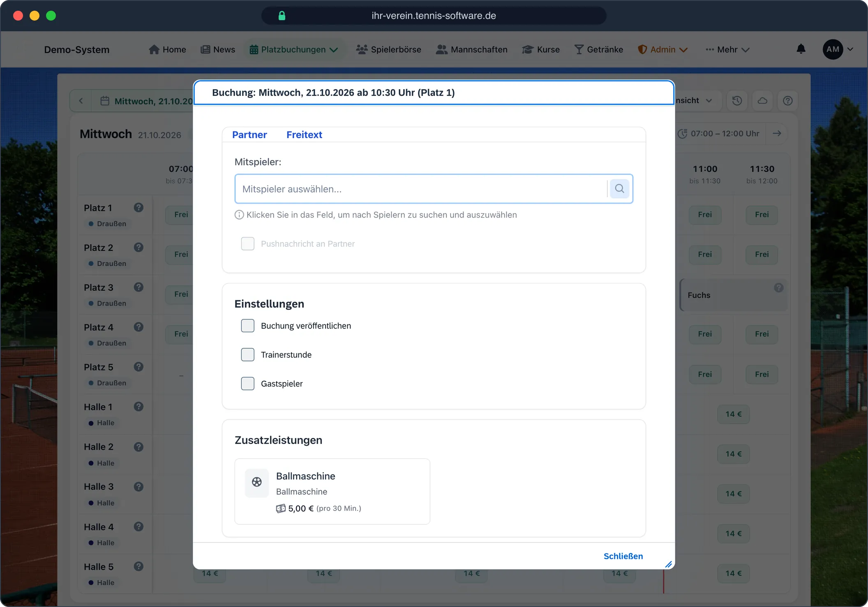The width and height of the screenshot is (868, 607).
Task: Click the Ballmaschine ball icon
Action: coord(257,482)
